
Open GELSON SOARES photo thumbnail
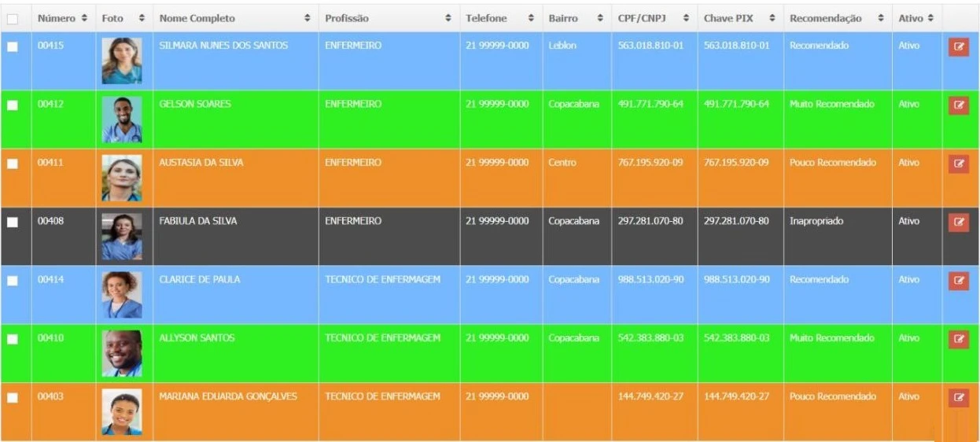pos(122,120)
